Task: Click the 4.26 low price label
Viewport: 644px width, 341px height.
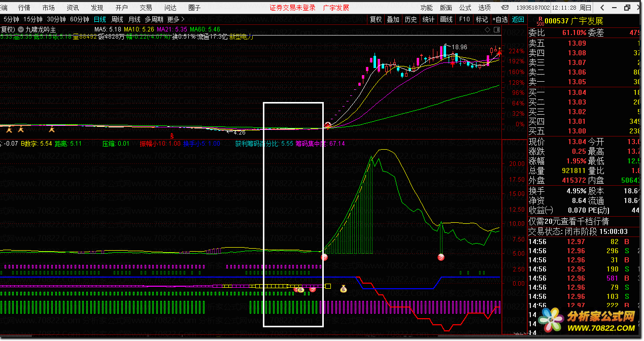Action: [240, 133]
